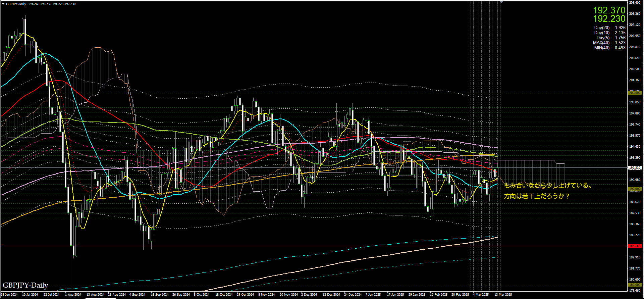Click the current price 192.230 axis tag
This screenshot has width=644, height=299.
point(635,168)
